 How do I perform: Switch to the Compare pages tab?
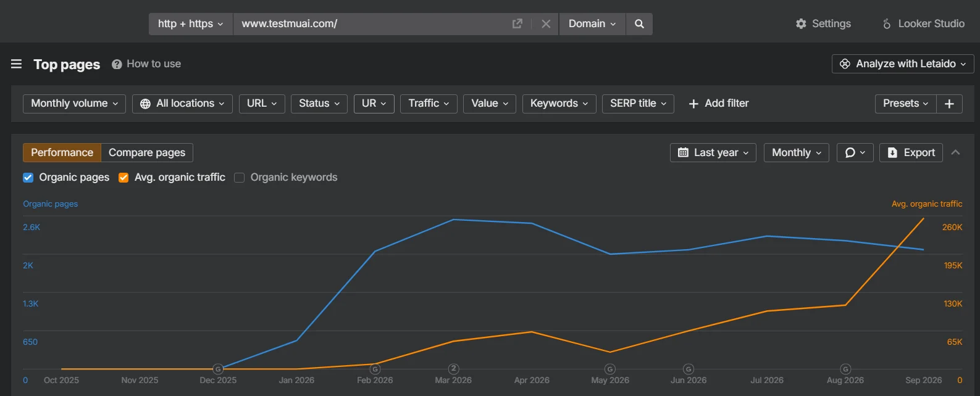point(147,152)
